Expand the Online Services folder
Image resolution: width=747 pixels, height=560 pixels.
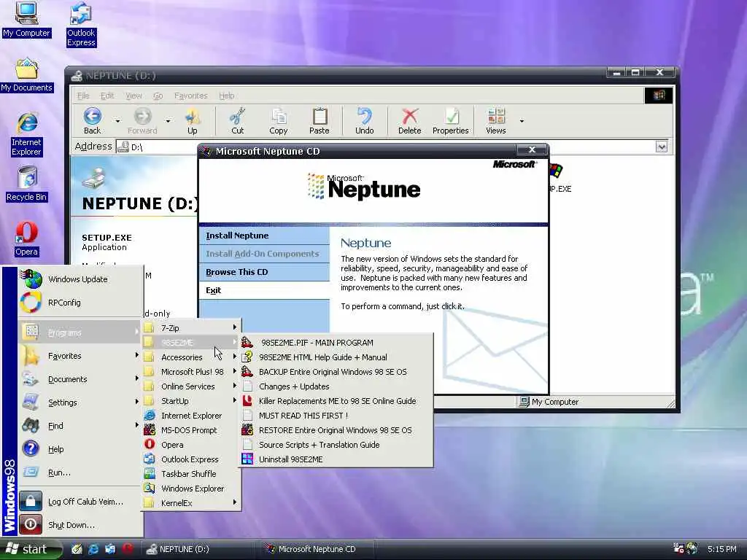tap(191, 386)
